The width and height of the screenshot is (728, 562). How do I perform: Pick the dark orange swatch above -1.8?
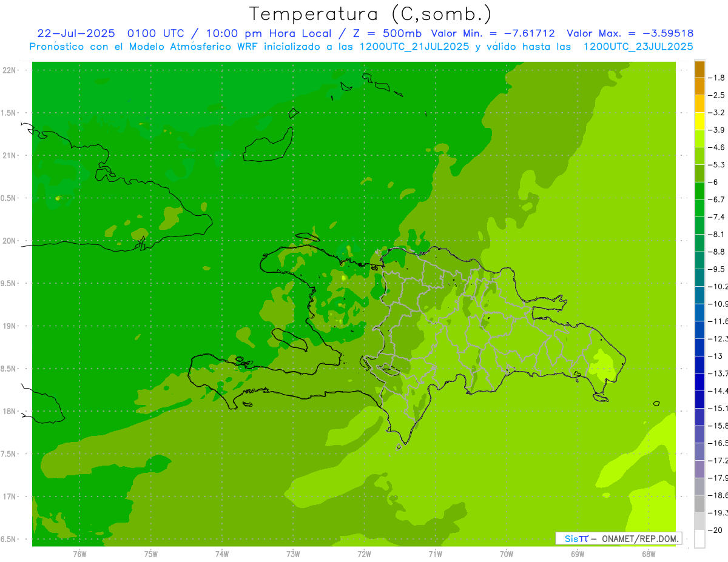[699, 69]
